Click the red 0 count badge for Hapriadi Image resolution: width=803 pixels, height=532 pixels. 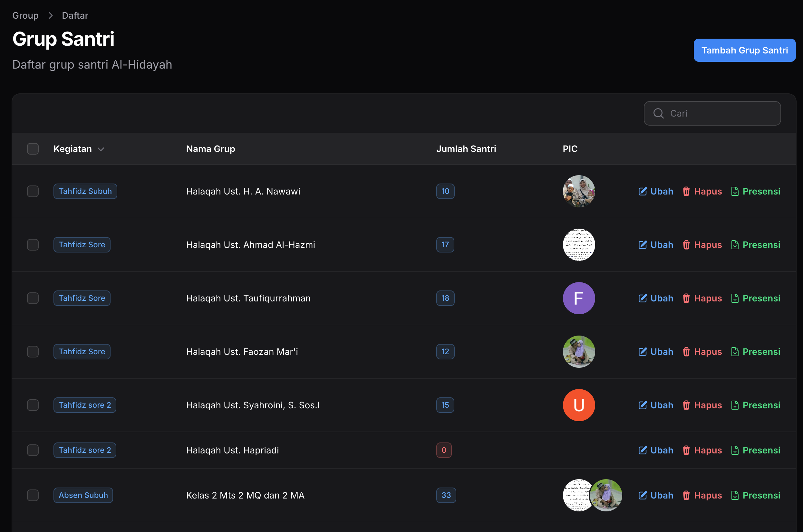click(x=444, y=450)
